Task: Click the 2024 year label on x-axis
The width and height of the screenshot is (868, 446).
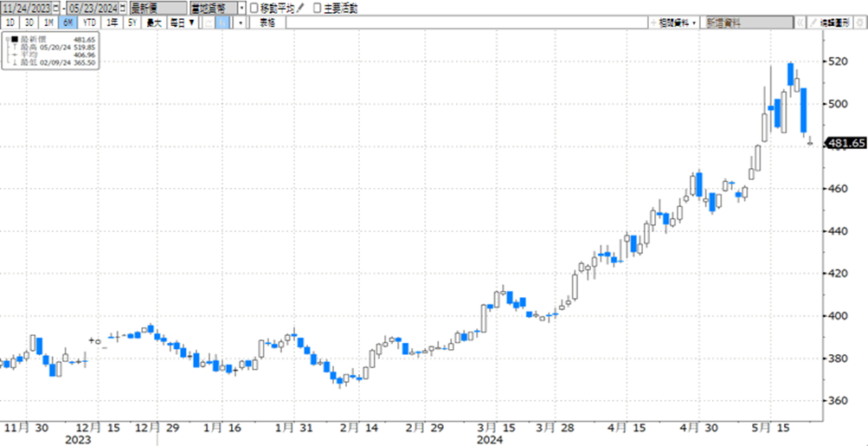Action: [x=490, y=439]
